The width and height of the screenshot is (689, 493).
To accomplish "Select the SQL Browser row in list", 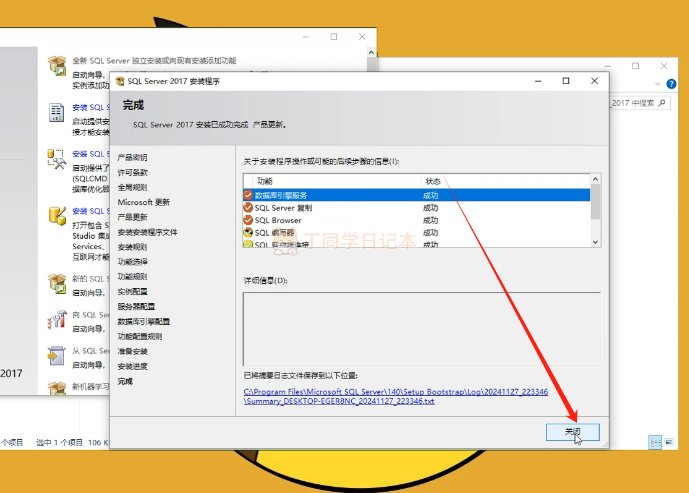I will click(330, 220).
